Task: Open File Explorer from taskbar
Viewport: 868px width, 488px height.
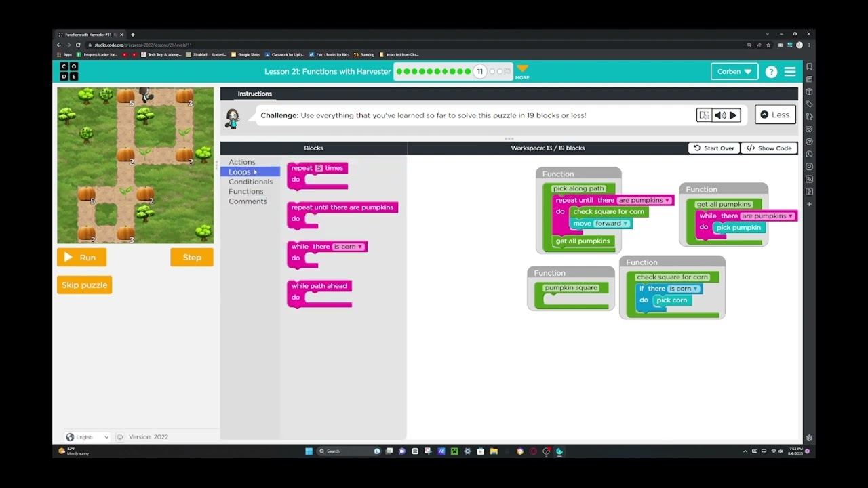Action: (494, 451)
